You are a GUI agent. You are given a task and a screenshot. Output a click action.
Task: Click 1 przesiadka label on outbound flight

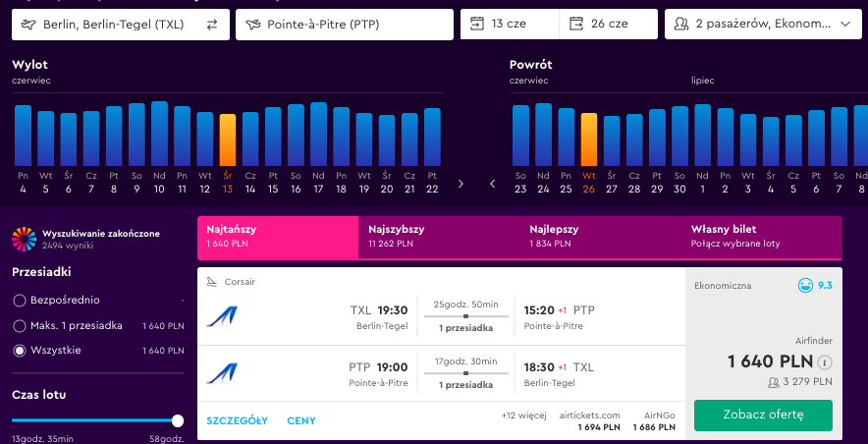[466, 328]
